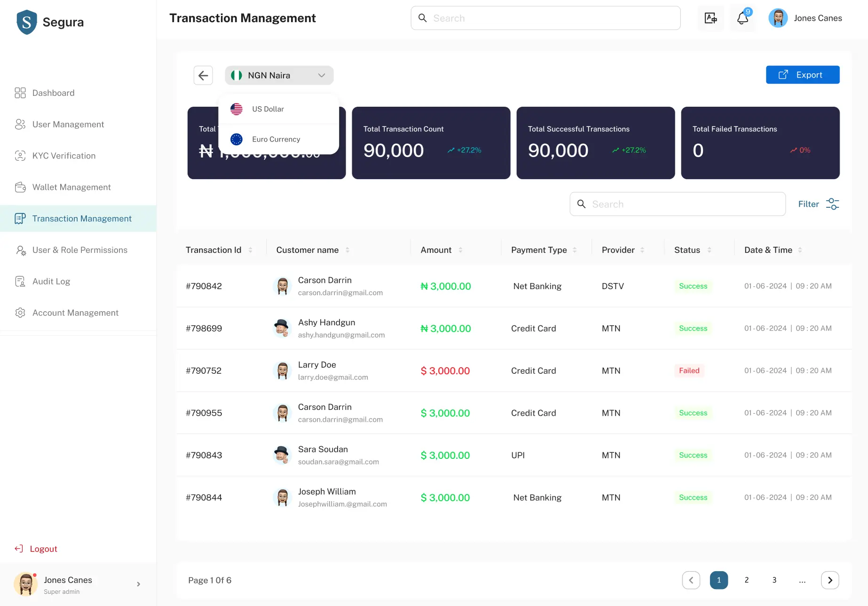Click Ashy Handgun customer name
Screen dimensions: 868x606
click(x=327, y=323)
